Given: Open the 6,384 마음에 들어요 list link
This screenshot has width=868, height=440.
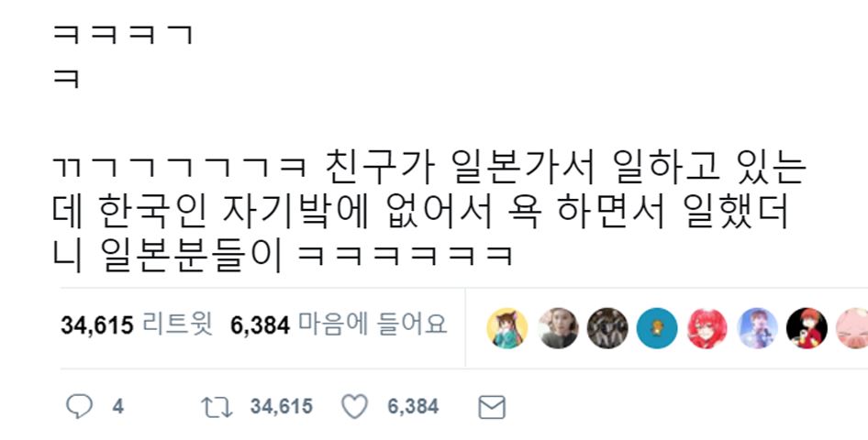Looking at the screenshot, I should tap(339, 325).
